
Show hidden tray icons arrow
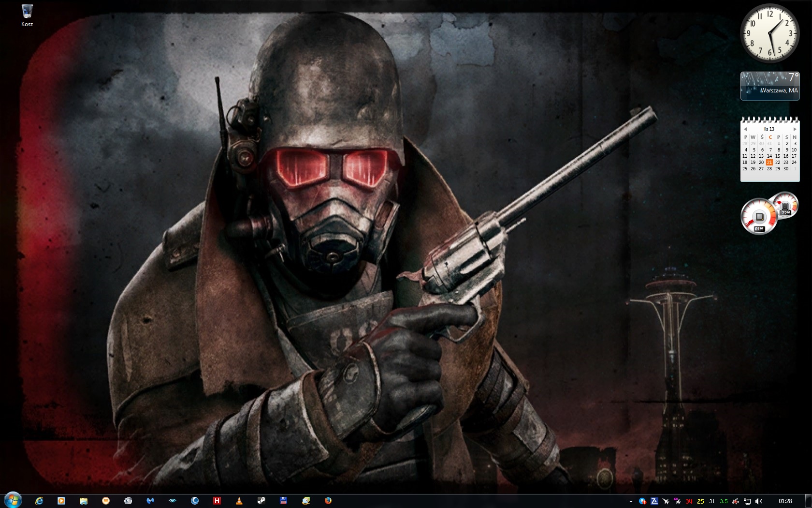click(x=631, y=501)
